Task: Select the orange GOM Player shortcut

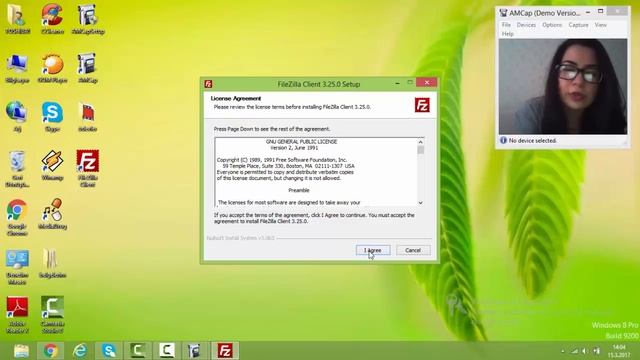Action: tap(52, 68)
